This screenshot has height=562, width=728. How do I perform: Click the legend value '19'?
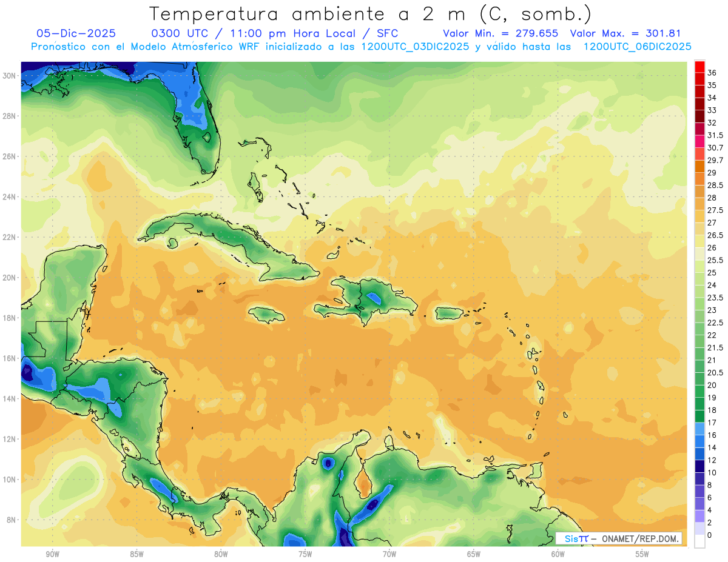712,398
